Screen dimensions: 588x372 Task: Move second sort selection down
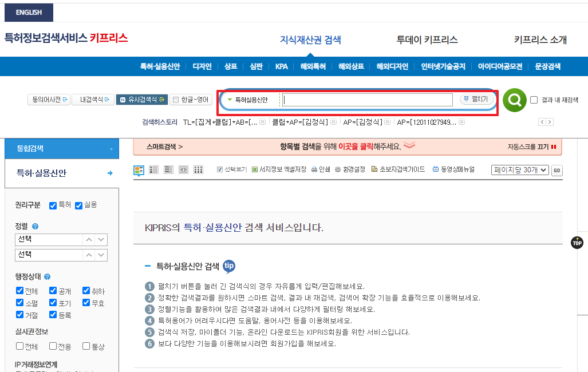(101, 255)
